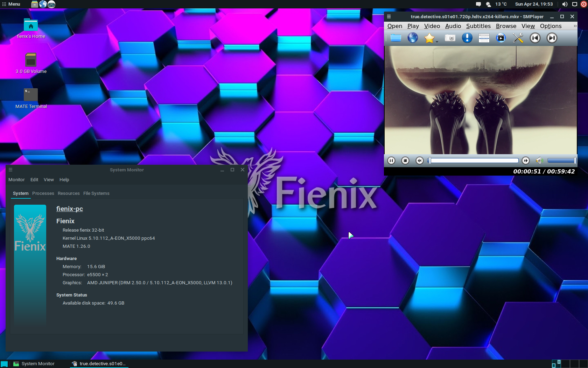Image resolution: width=588 pixels, height=368 pixels.
Task: Click the robot face launcher icon in the panel
Action: point(51,4)
